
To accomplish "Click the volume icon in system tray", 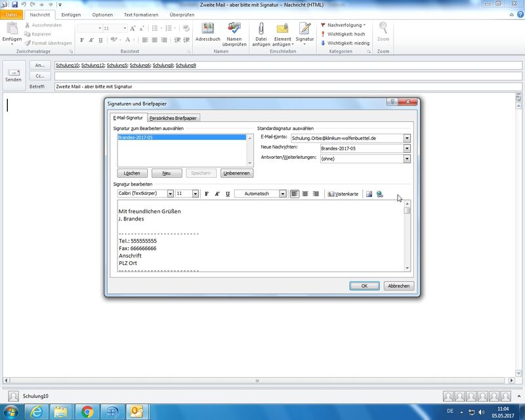I will pos(482,412).
